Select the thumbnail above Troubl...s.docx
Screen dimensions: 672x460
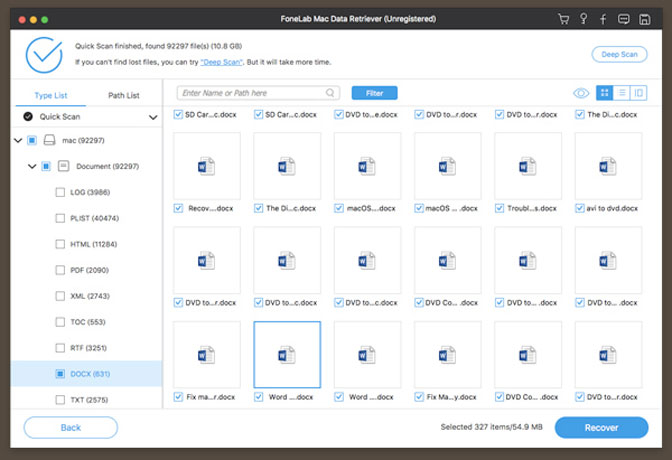528,166
